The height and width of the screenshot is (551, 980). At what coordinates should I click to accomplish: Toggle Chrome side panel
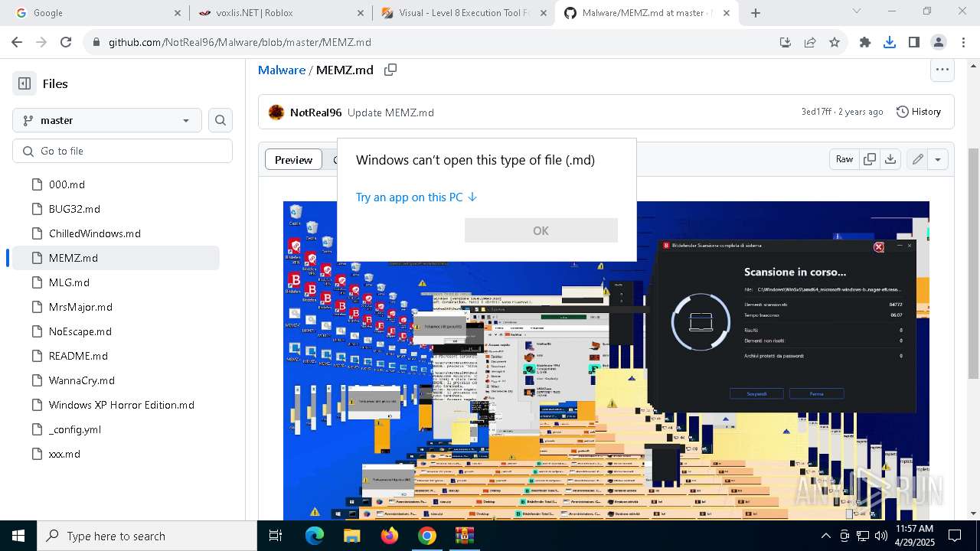[x=914, y=43]
